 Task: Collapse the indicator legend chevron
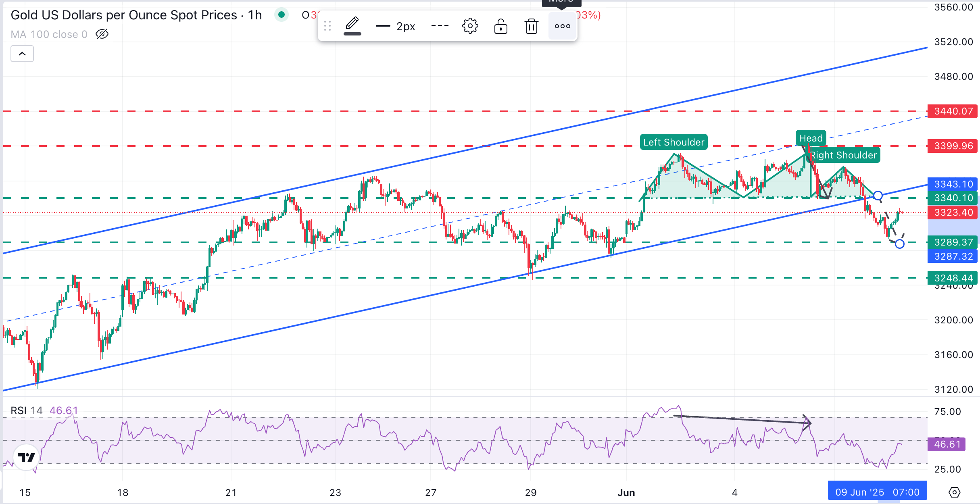[22, 54]
